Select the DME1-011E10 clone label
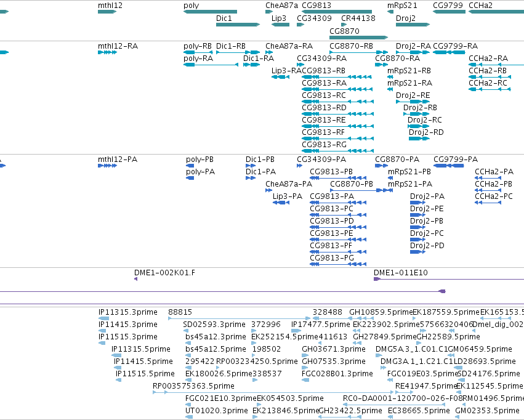This screenshot has height=420, width=524. [400, 273]
